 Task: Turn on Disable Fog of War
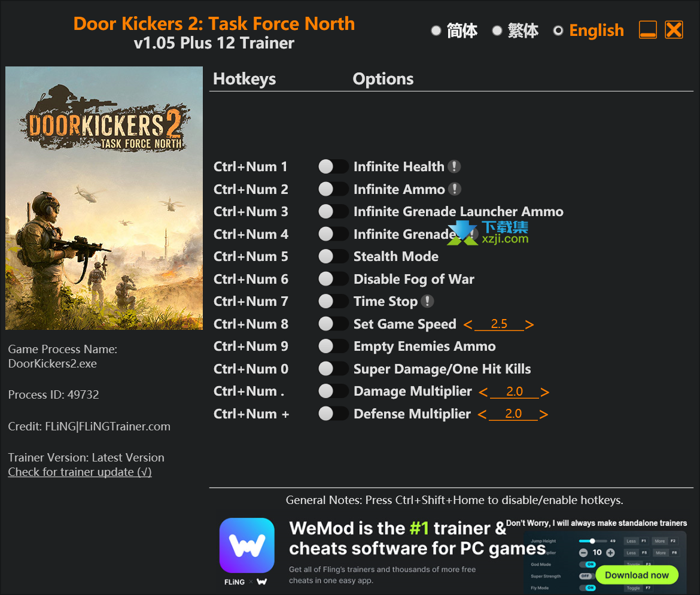click(333, 279)
